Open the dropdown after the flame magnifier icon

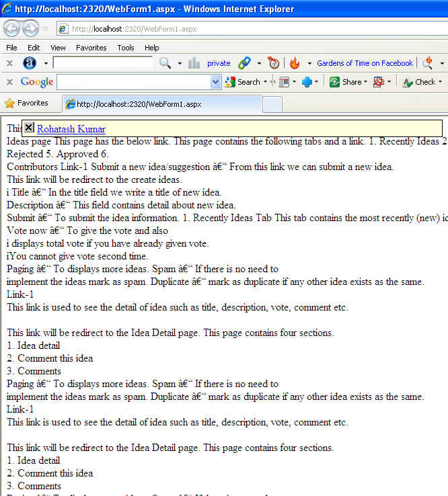tap(443, 64)
